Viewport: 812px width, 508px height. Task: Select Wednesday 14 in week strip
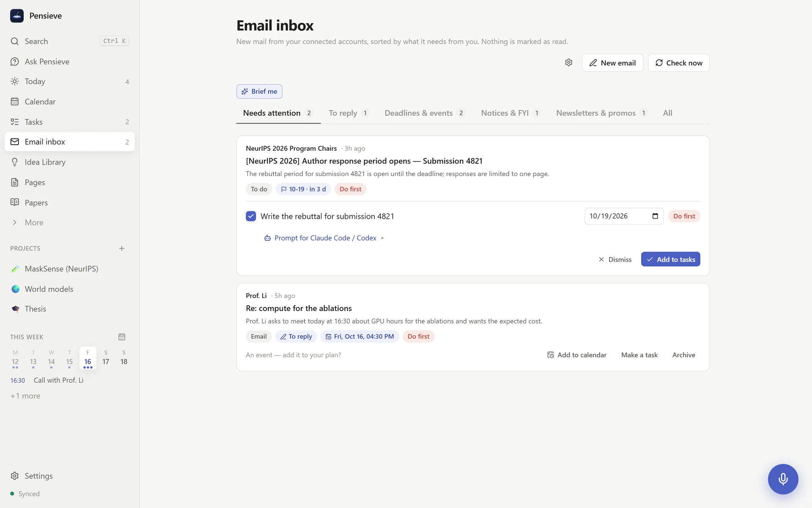click(52, 359)
